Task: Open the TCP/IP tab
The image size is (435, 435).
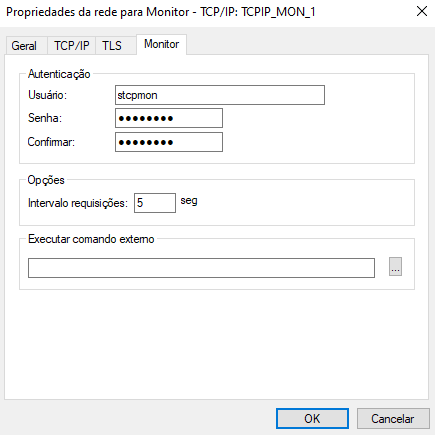Action: click(72, 46)
